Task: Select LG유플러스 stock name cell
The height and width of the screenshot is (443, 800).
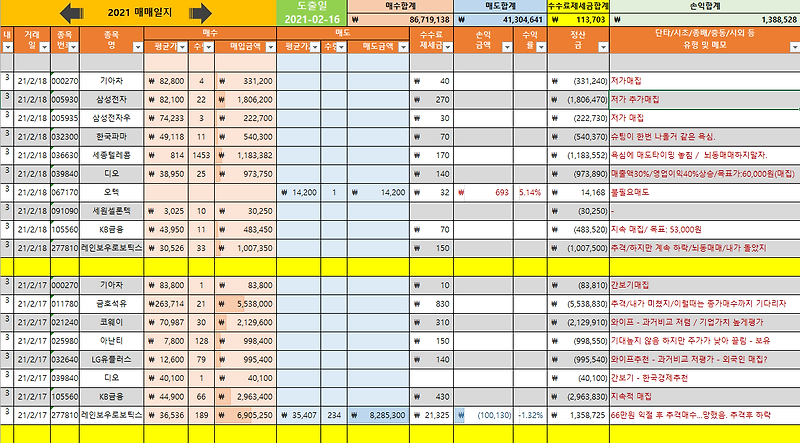Action: (112, 359)
